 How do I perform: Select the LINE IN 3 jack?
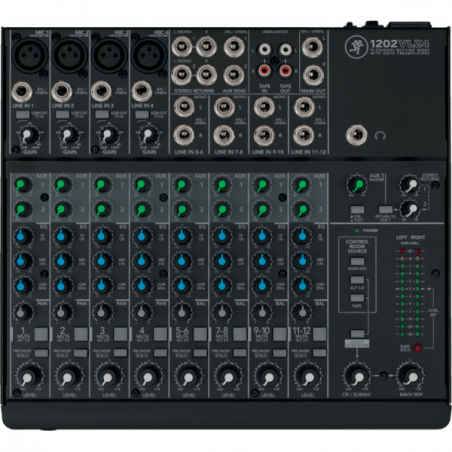coord(102,92)
